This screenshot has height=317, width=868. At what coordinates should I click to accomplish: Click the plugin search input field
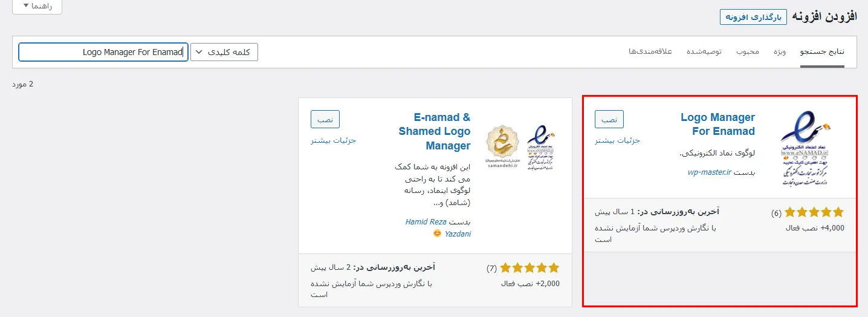tap(103, 52)
